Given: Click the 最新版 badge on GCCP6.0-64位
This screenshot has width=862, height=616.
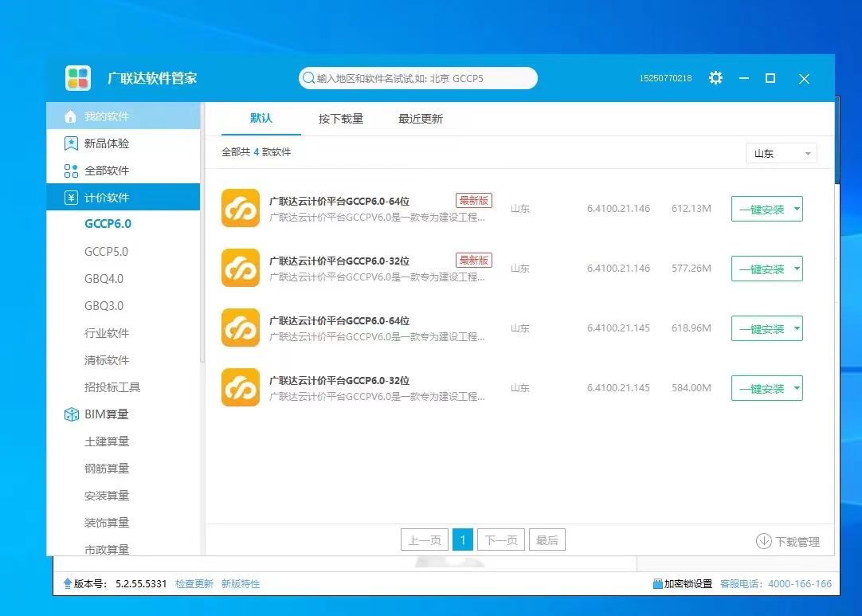Looking at the screenshot, I should coord(474,201).
